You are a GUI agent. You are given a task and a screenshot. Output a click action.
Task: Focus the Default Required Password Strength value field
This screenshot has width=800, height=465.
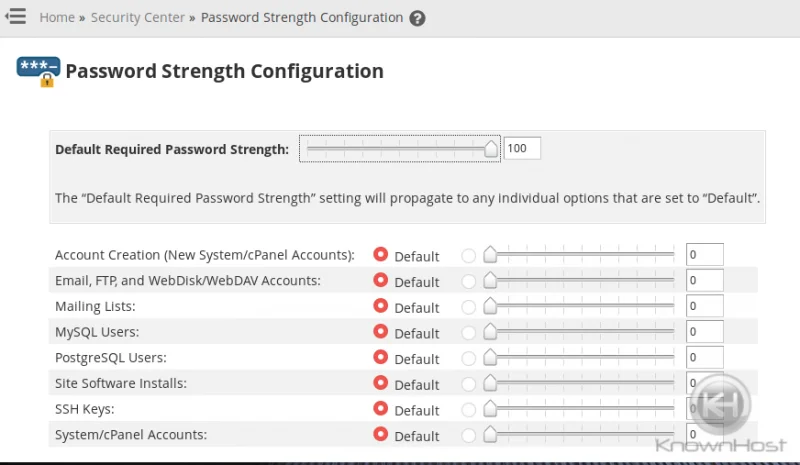coord(522,149)
